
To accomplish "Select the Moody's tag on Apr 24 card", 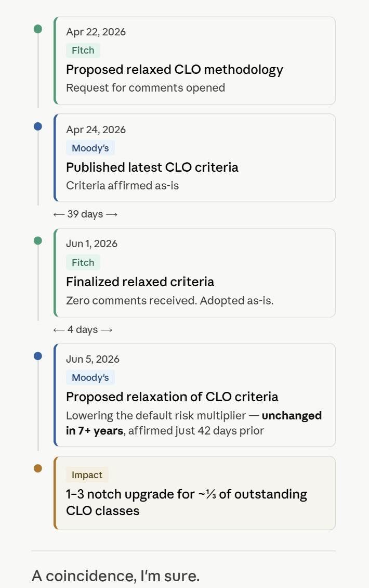I will click(x=90, y=148).
